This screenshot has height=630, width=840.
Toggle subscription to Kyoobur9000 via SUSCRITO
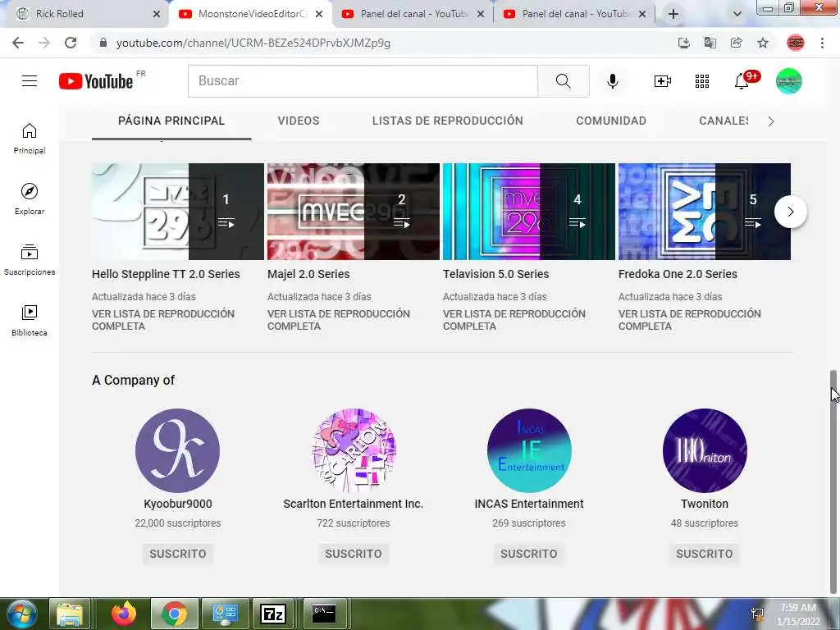pyautogui.click(x=178, y=554)
